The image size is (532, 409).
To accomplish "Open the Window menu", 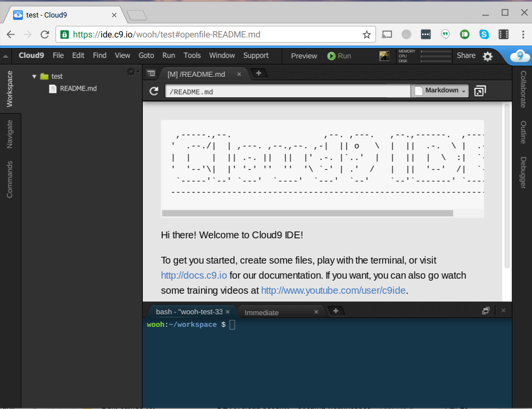I will 222,56.
